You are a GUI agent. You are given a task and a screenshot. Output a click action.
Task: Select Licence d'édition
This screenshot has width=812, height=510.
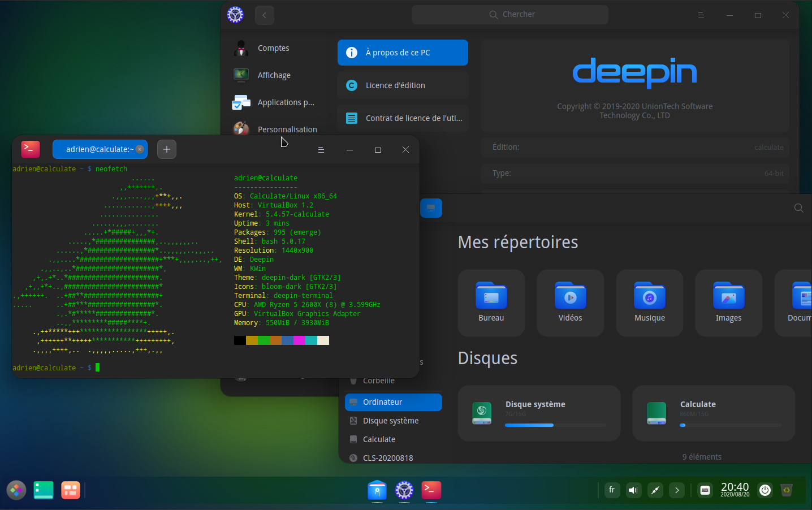[x=403, y=85]
